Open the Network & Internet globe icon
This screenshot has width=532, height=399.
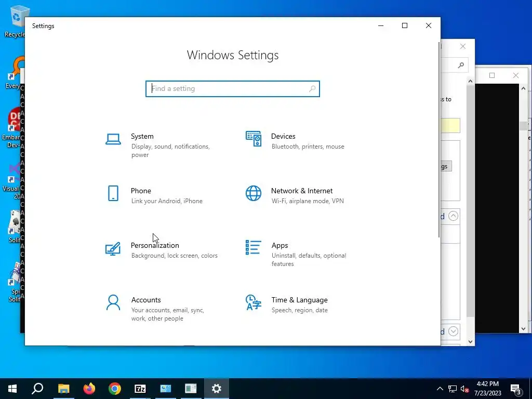pos(254,193)
